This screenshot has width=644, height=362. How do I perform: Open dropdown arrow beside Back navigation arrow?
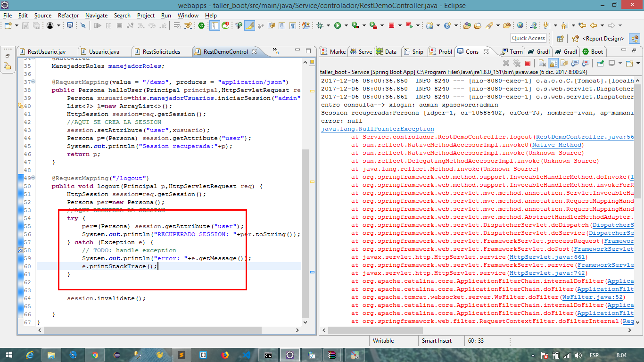tap(602, 25)
